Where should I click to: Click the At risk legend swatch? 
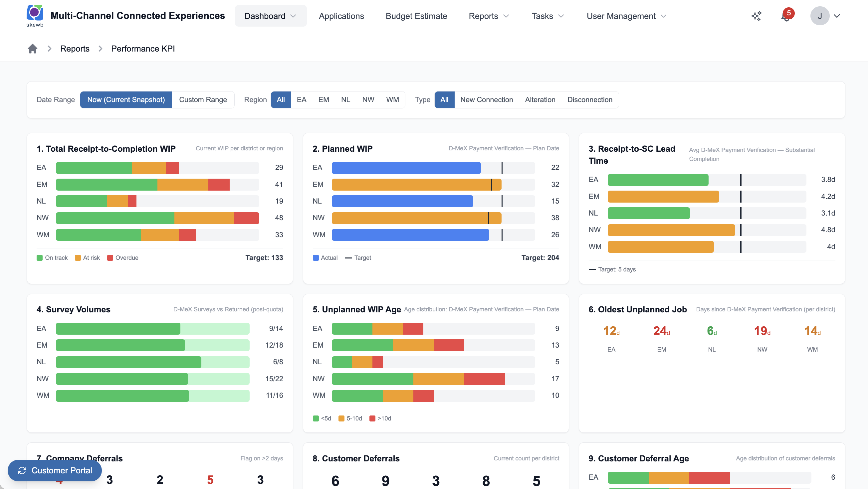point(78,258)
